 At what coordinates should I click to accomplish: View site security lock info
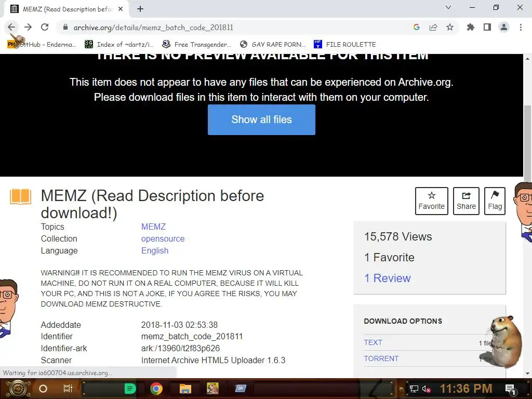pyautogui.click(x=65, y=27)
